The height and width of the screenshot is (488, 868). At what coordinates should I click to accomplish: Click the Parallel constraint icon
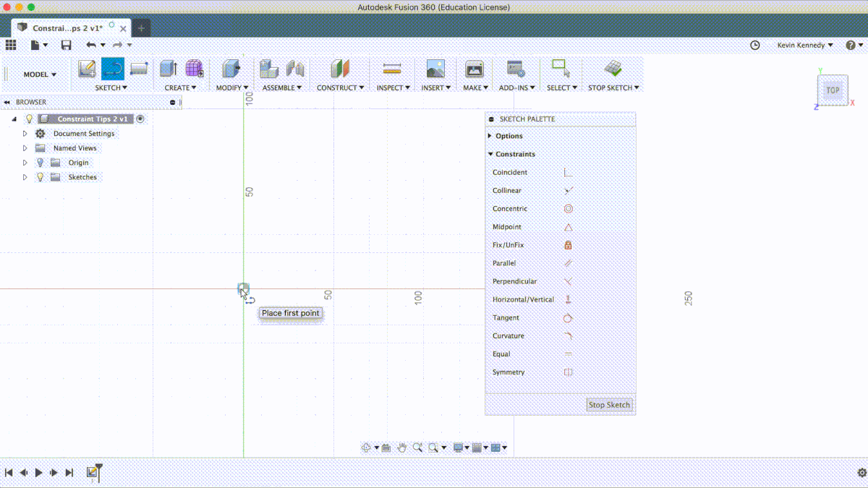[x=568, y=263]
